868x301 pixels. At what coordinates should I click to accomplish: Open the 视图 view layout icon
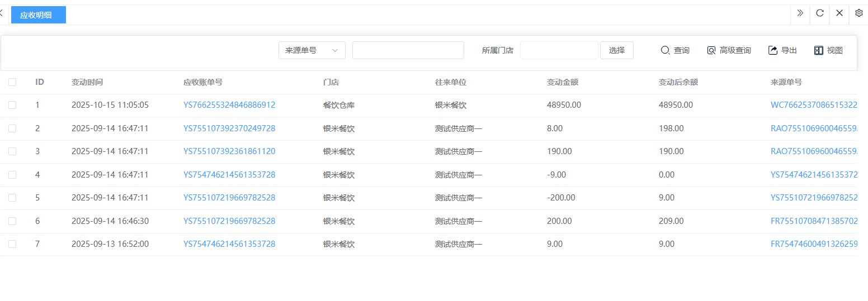coord(819,50)
